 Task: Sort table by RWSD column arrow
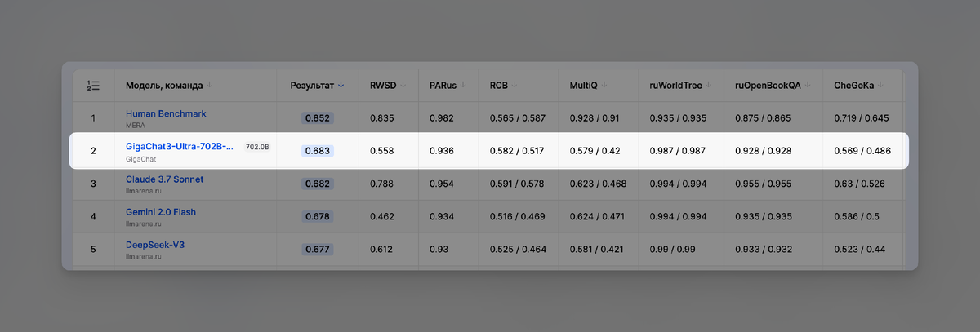[403, 85]
